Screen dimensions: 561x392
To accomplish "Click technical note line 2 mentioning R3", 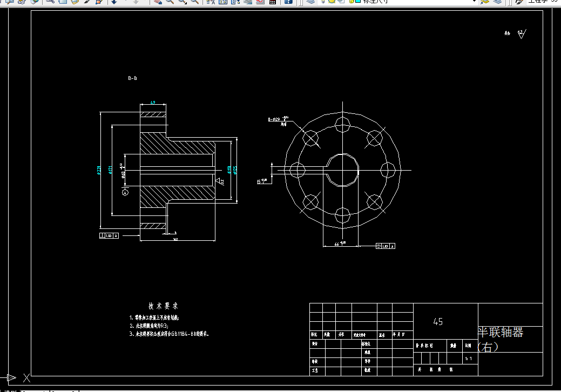I will click(149, 326).
